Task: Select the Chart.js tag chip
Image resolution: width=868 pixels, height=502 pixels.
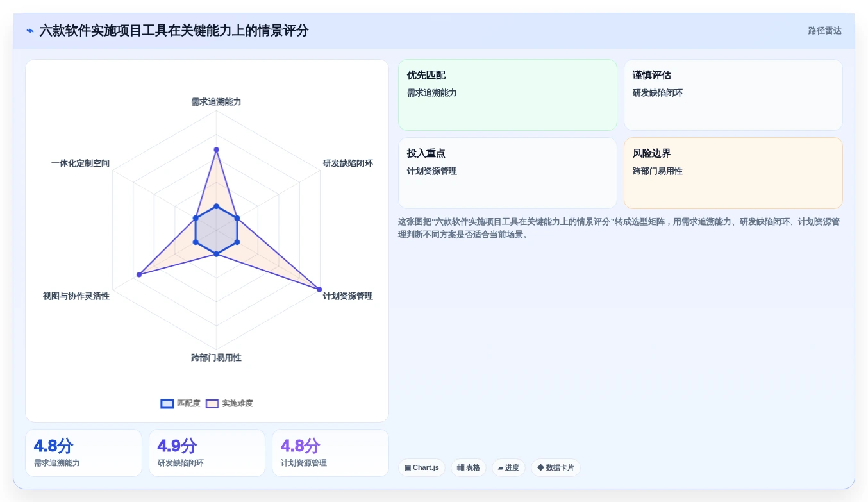Action: [421, 467]
